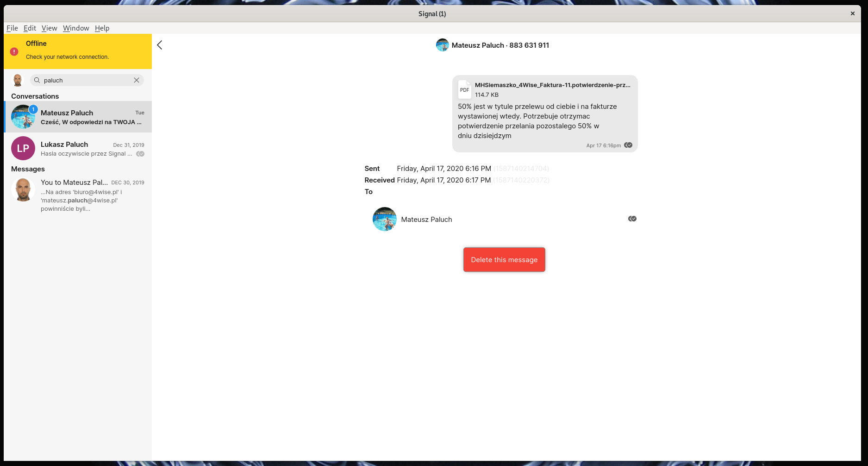This screenshot has width=868, height=466.
Task: Click the Offline network banner
Action: pos(78,51)
